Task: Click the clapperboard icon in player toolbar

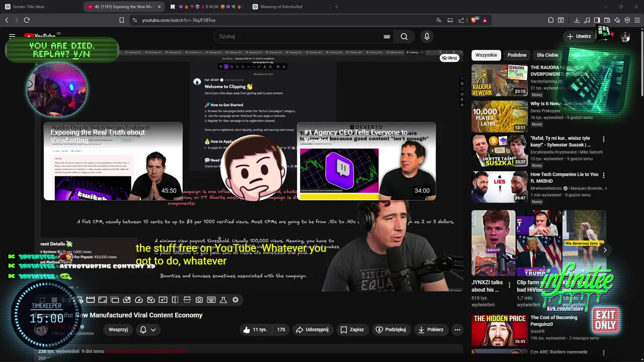Action: click(x=91, y=300)
